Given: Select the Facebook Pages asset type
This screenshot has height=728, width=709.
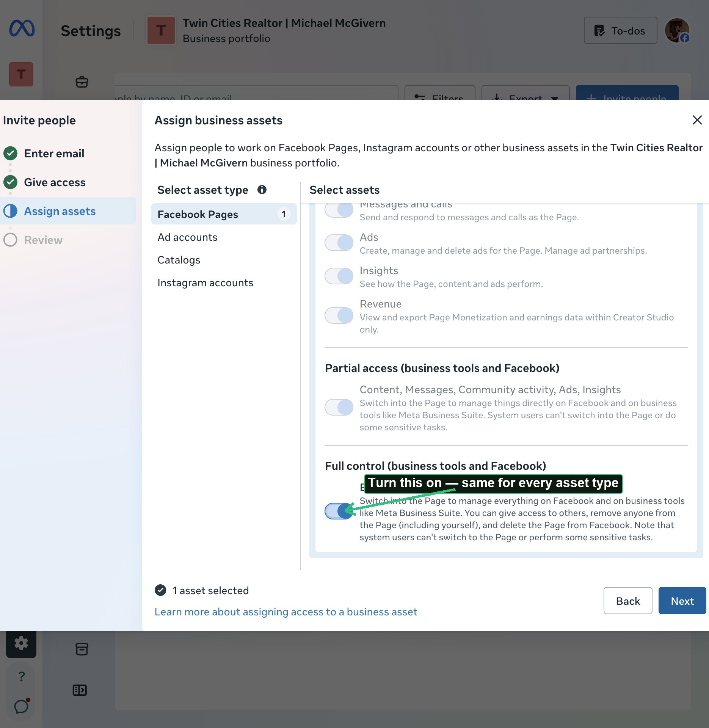Looking at the screenshot, I should coord(224,214).
